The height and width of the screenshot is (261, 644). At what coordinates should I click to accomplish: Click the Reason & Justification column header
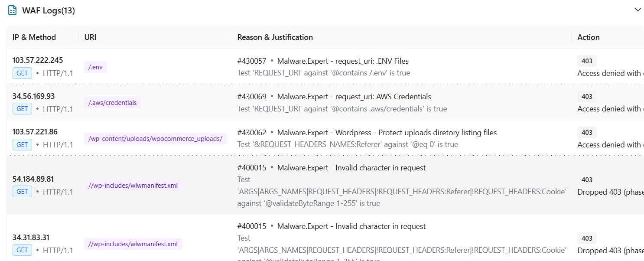click(275, 37)
